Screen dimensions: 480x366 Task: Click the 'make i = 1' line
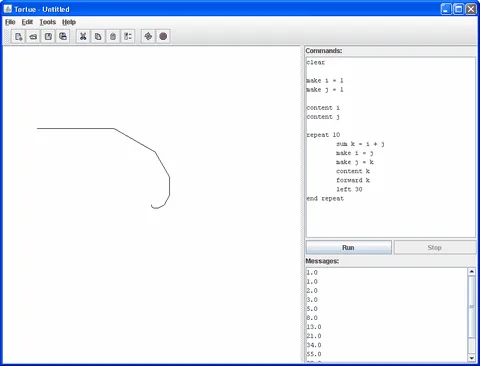point(325,80)
